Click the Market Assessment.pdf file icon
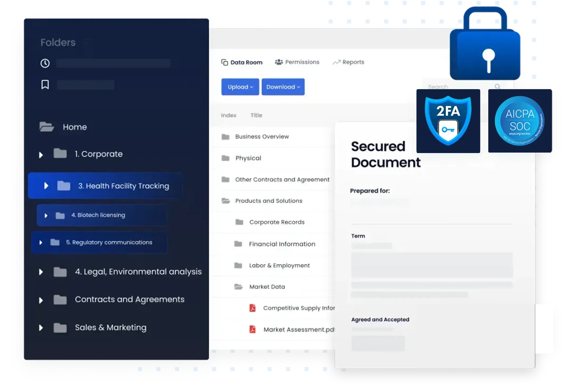Screen dimensions: 570x392 [252, 329]
